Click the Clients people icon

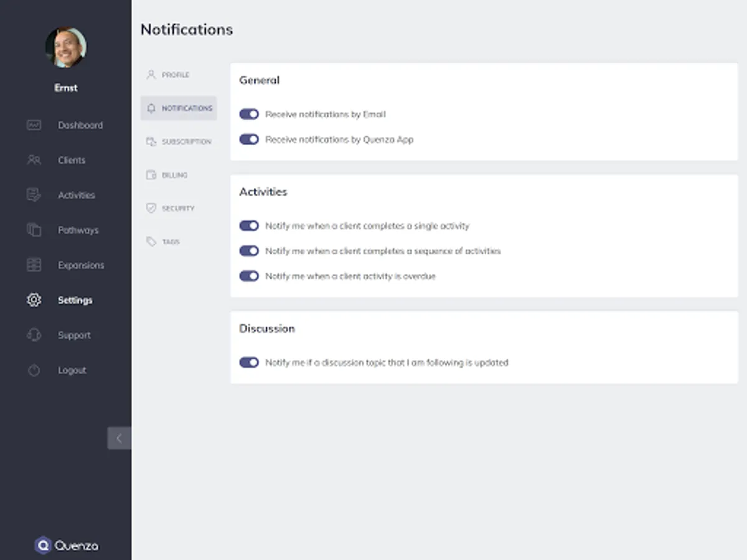click(x=34, y=160)
